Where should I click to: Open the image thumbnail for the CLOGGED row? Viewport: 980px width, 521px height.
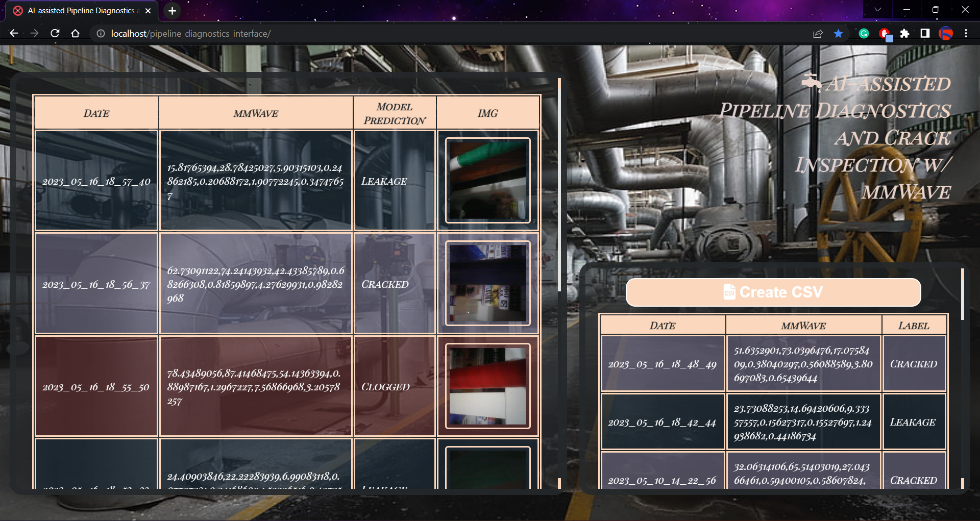pos(487,386)
